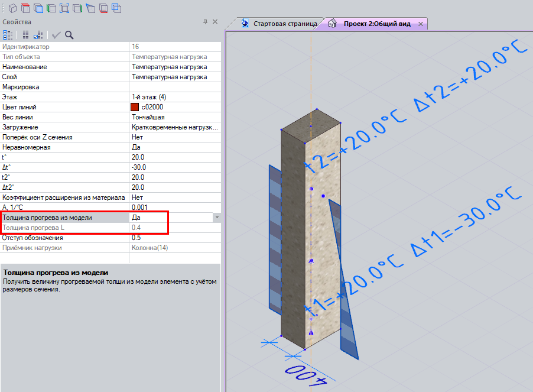The width and height of the screenshot is (533, 392).
Task: Click cube icon with blue corner brackets
Action: tap(64, 8)
